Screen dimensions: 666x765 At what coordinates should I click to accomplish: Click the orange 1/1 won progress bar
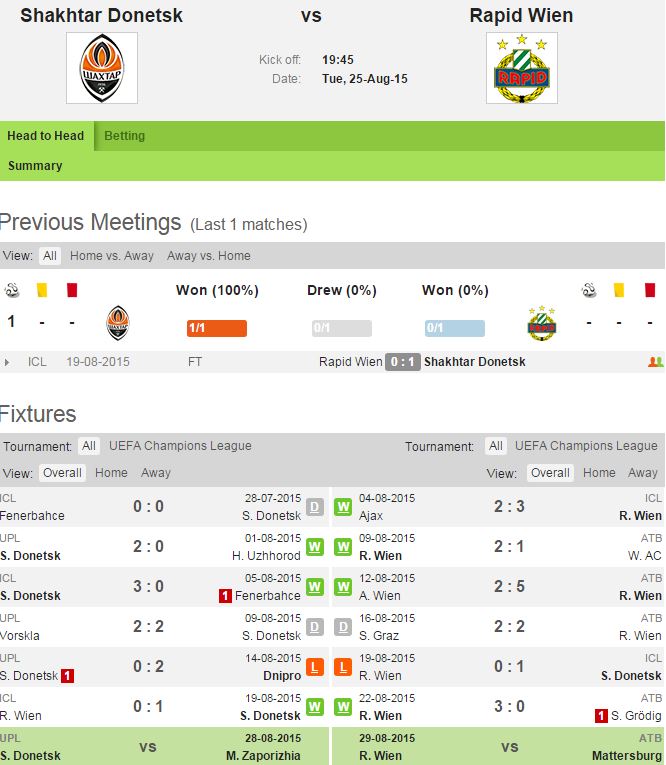[x=216, y=328]
